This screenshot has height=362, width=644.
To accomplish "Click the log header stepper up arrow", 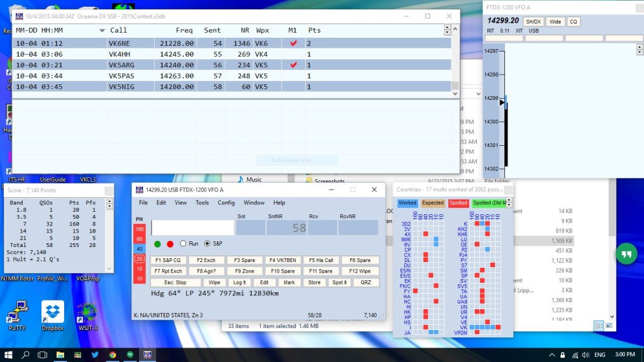I will [447, 28].
